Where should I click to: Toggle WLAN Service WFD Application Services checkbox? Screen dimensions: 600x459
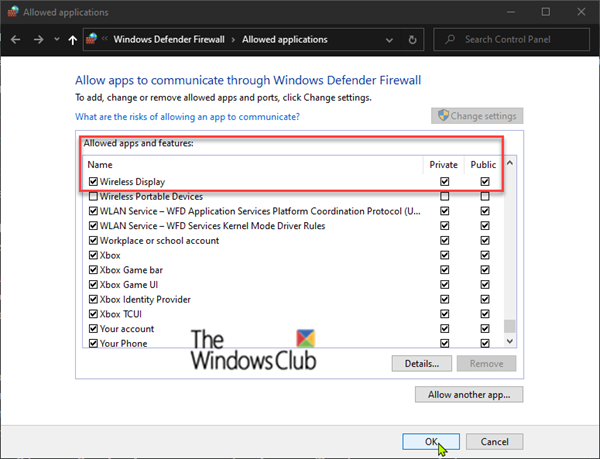(93, 211)
